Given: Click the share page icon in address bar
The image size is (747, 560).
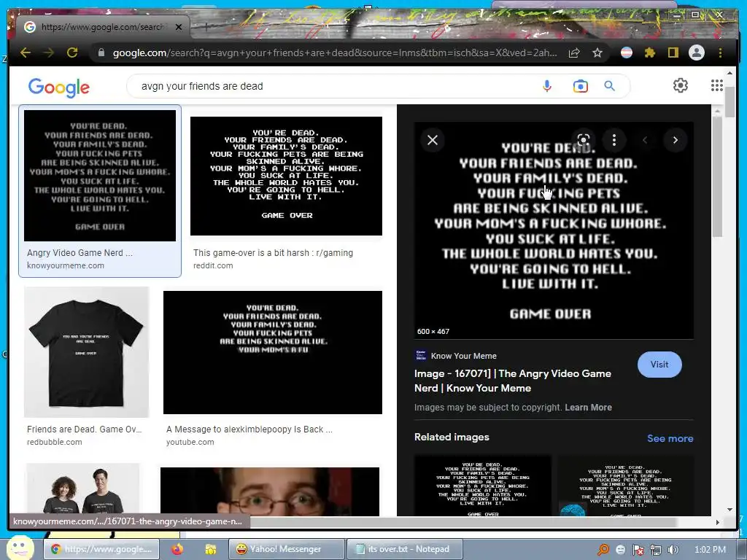Looking at the screenshot, I should coord(574,52).
